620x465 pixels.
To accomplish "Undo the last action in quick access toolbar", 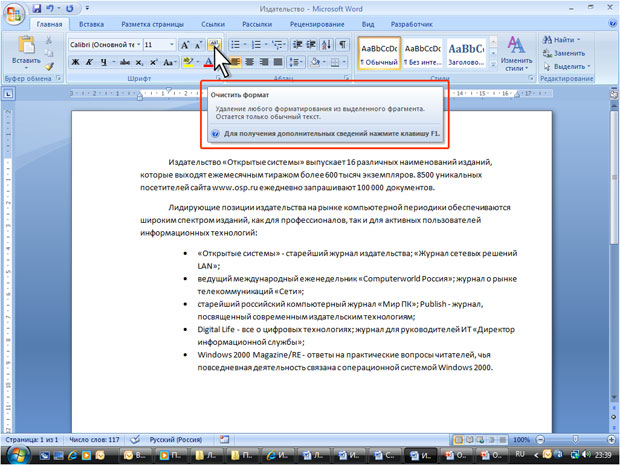I will tap(50, 8).
